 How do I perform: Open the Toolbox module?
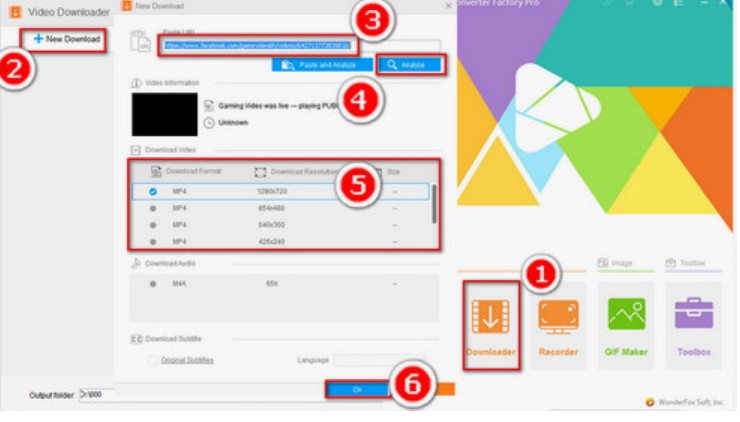click(694, 326)
